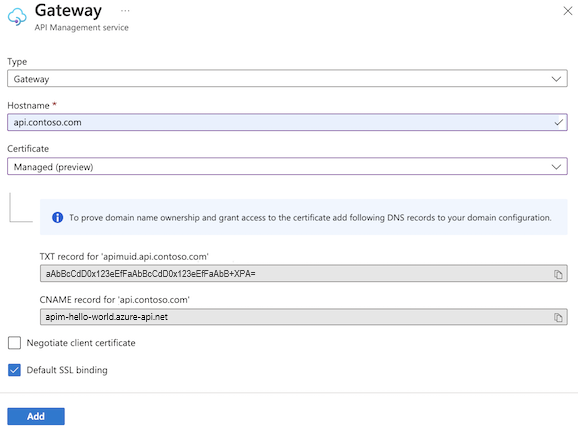Screen dimensions: 578x430
Task: Enable Negotiate client certificate checkbox
Action: pyautogui.click(x=14, y=343)
